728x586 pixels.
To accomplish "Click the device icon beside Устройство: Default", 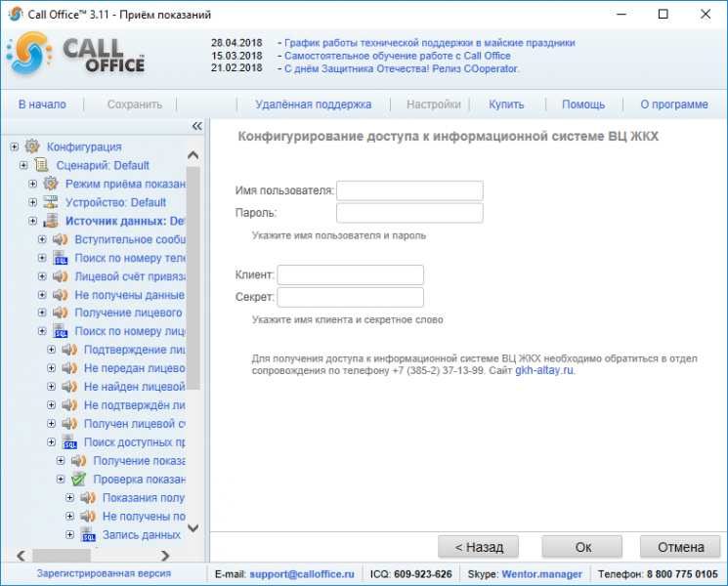I will [x=51, y=202].
